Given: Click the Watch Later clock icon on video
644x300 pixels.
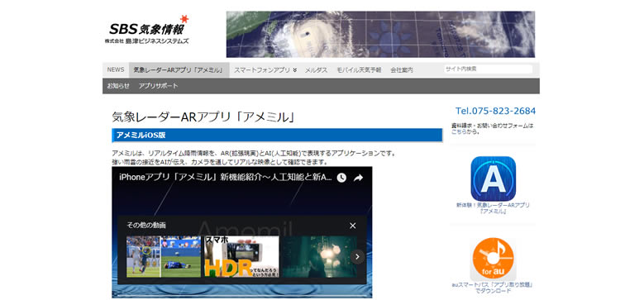Looking at the screenshot, I should (341, 178).
